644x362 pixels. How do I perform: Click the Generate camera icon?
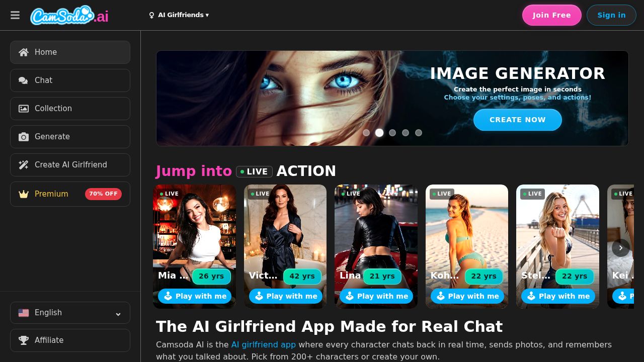point(24,137)
